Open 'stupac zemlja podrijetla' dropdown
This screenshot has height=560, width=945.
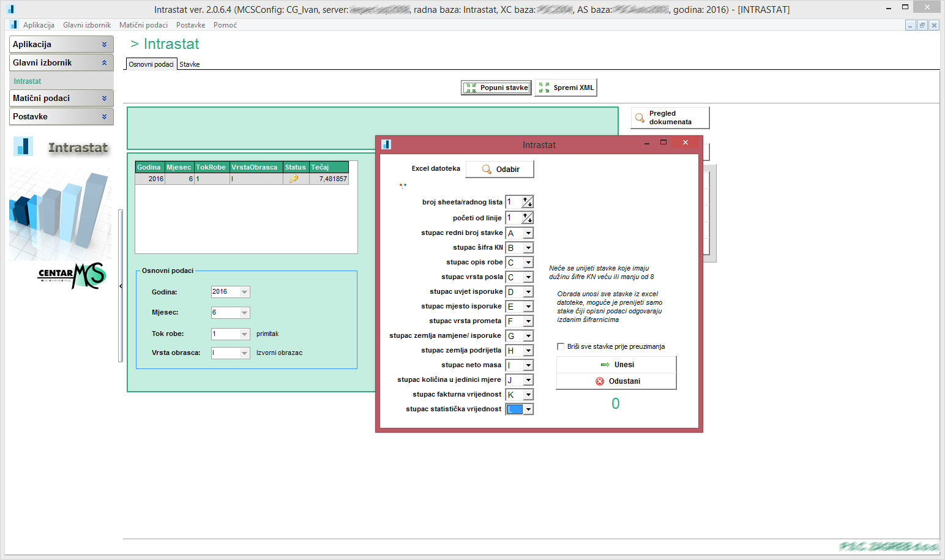point(528,351)
